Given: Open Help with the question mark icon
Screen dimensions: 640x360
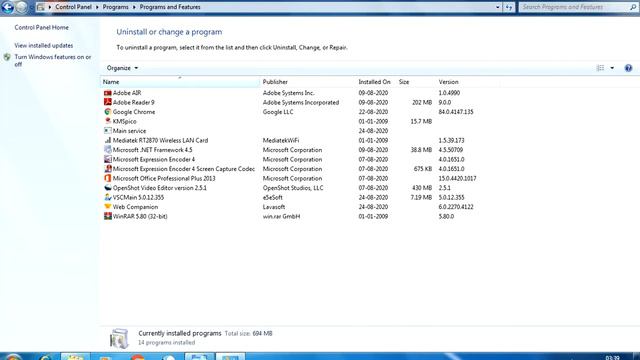Looking at the screenshot, I should click(x=628, y=68).
